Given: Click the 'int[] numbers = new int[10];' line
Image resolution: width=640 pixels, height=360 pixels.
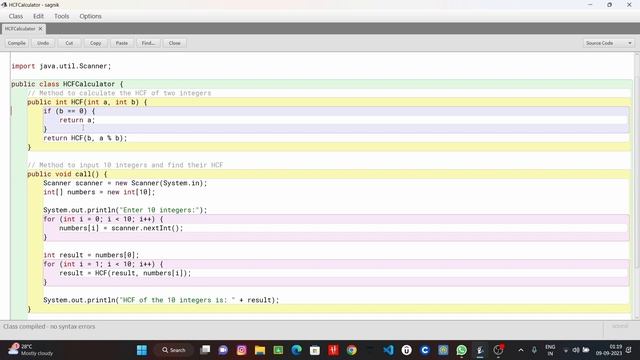Looking at the screenshot, I should click(99, 192).
